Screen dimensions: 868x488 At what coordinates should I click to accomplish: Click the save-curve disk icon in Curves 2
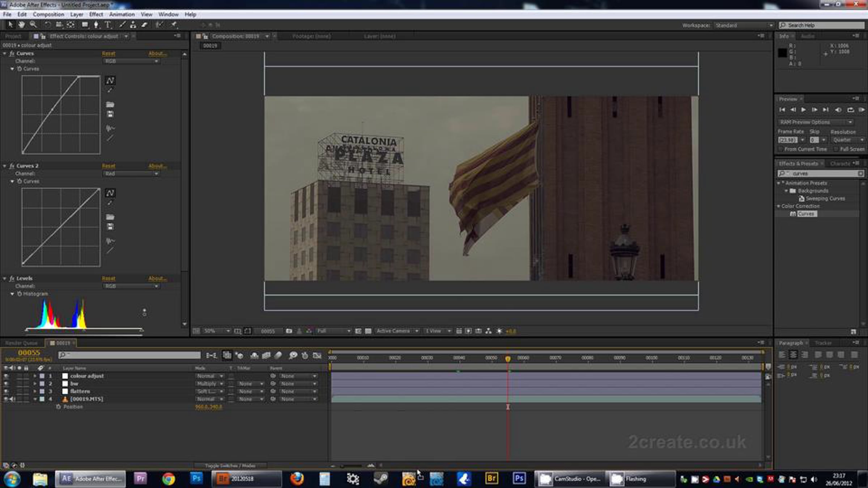(x=110, y=227)
